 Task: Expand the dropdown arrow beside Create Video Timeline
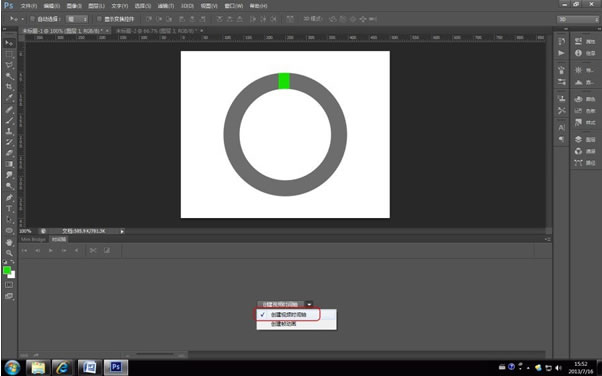[309, 304]
